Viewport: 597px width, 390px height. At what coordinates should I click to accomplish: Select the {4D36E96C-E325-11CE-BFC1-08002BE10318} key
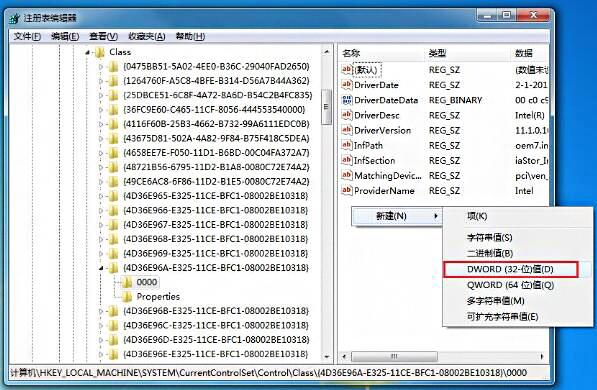[x=216, y=325]
